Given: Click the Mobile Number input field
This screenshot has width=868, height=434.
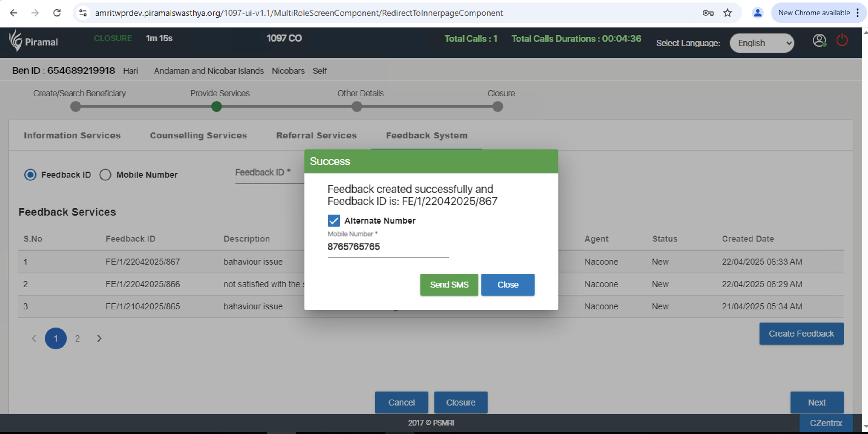Looking at the screenshot, I should pos(387,247).
